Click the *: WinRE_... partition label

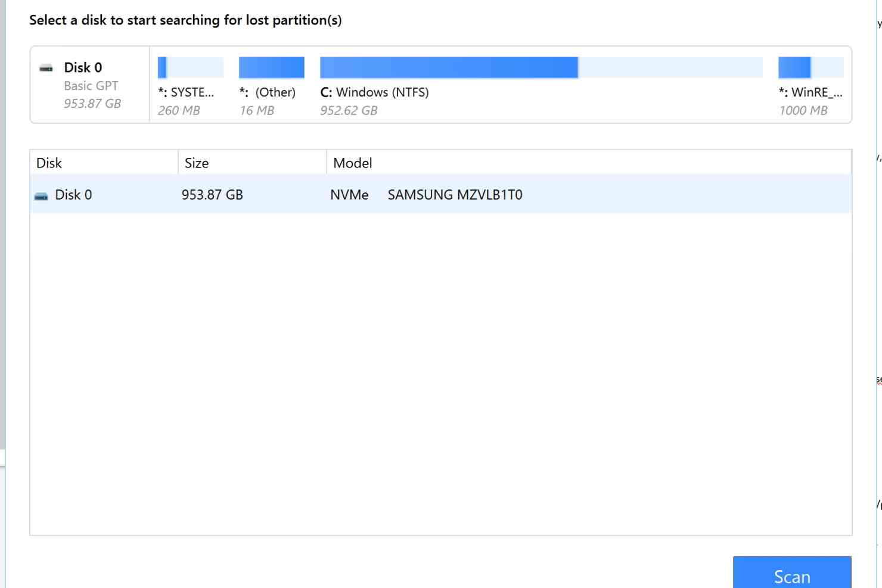(810, 92)
